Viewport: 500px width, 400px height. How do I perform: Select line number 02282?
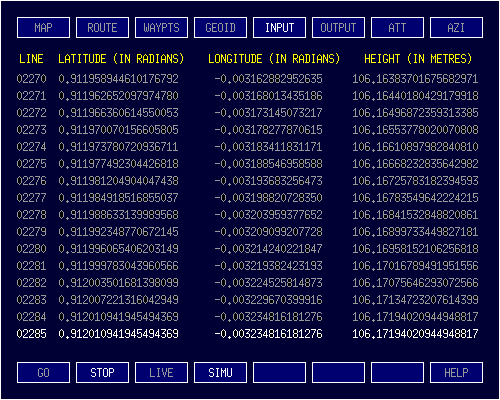pos(31,283)
